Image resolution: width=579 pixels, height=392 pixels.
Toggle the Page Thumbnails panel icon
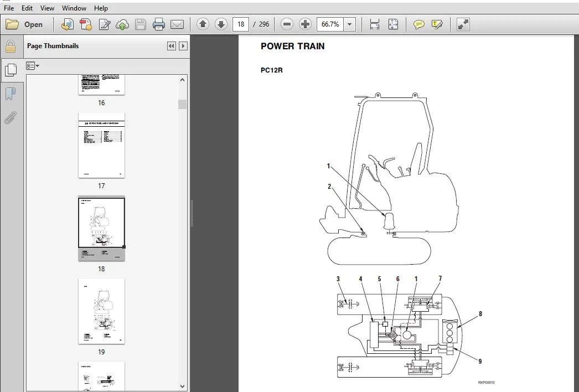[x=11, y=70]
